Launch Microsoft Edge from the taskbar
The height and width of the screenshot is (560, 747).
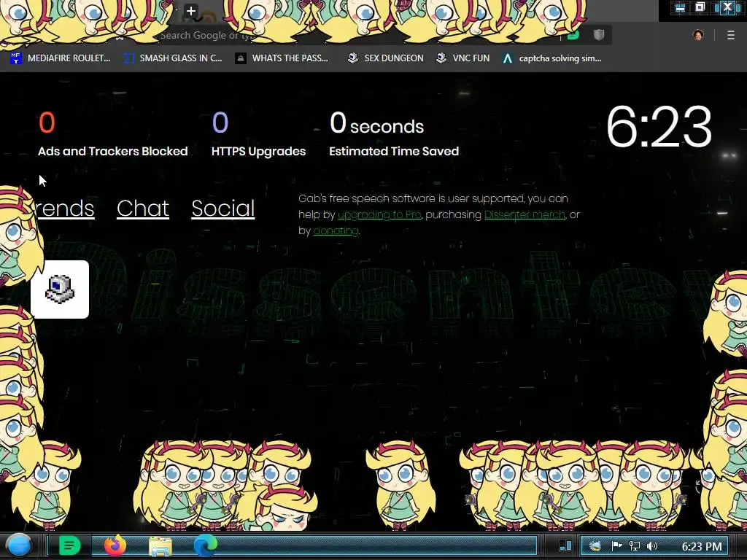click(x=205, y=545)
